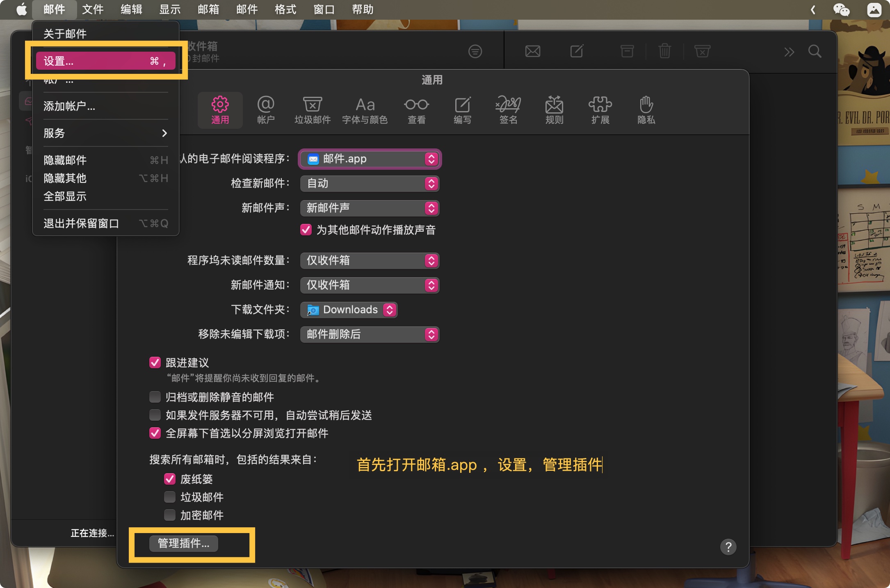Click the help question mark button
This screenshot has height=588, width=890.
click(728, 547)
